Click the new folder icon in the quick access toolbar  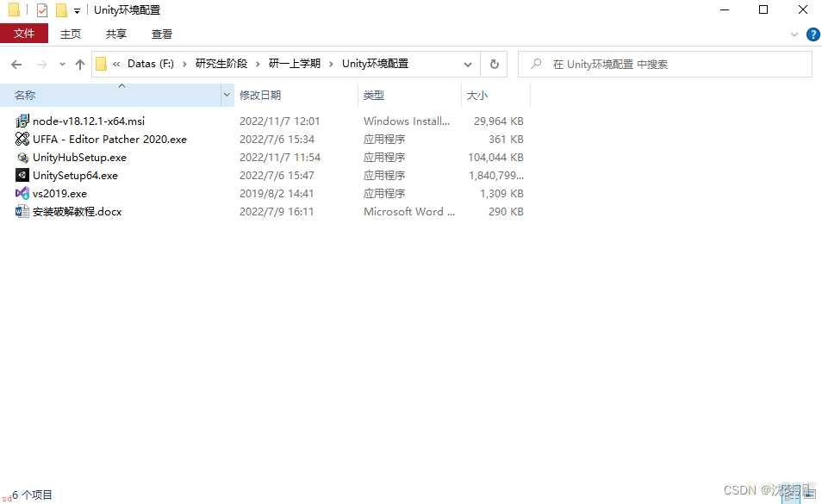coord(61,10)
